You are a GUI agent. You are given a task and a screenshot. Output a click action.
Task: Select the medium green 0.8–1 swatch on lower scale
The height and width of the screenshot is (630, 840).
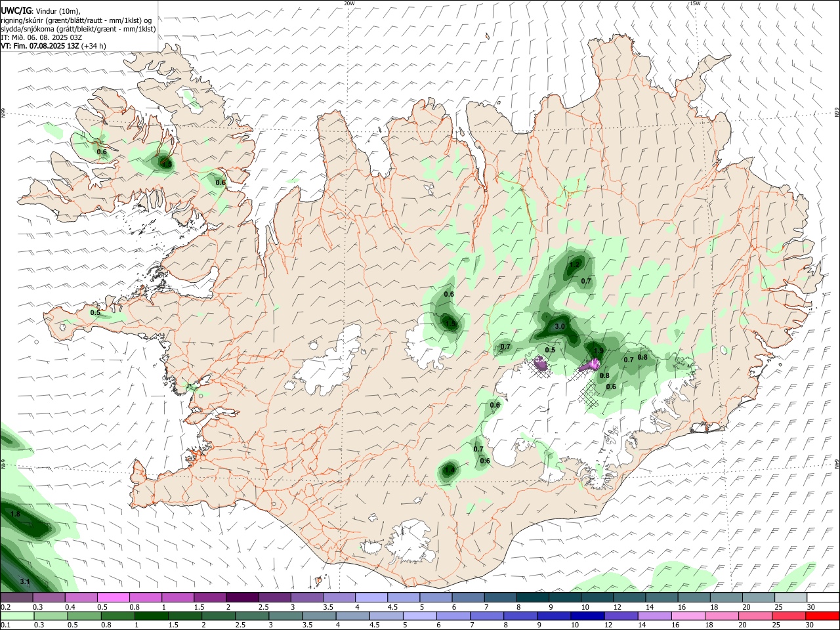click(x=118, y=616)
